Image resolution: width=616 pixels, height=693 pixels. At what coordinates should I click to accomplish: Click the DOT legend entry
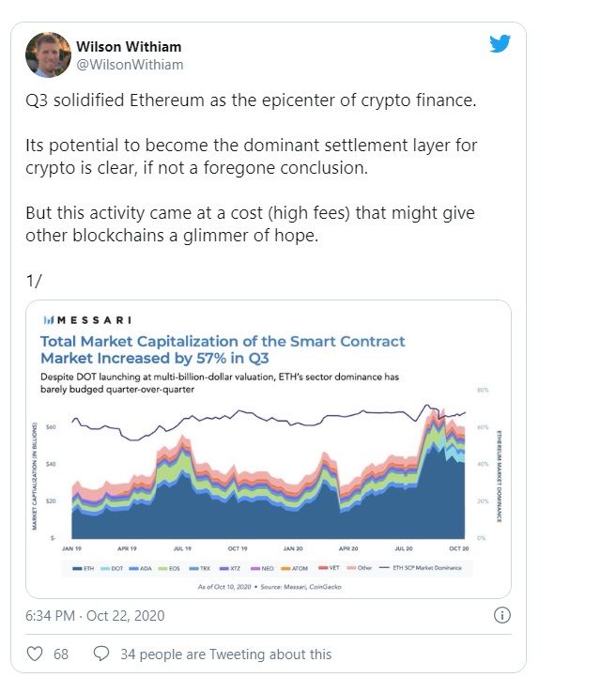(x=112, y=568)
